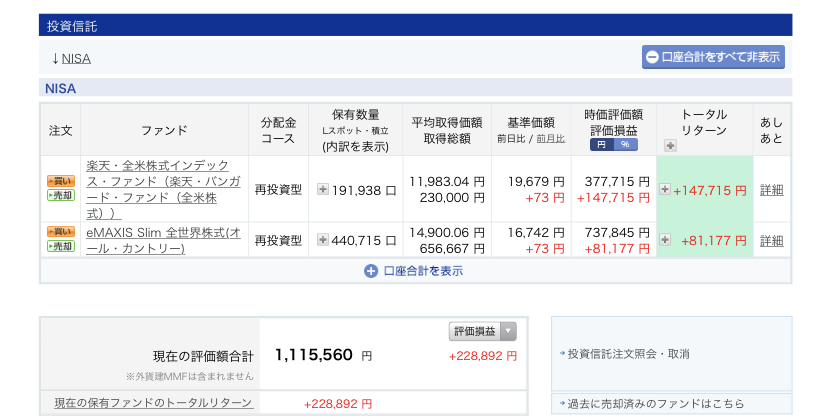This screenshot has width=828, height=419.
Task: Sort by 前月比 link in 基準価額 header
Action: [551, 138]
